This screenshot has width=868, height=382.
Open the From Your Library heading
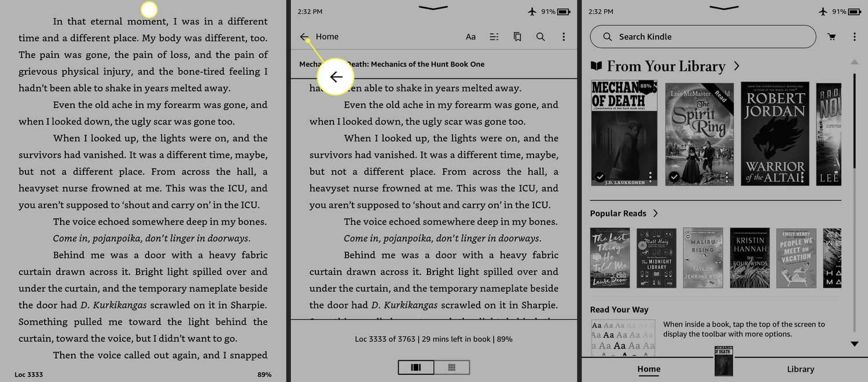click(666, 66)
